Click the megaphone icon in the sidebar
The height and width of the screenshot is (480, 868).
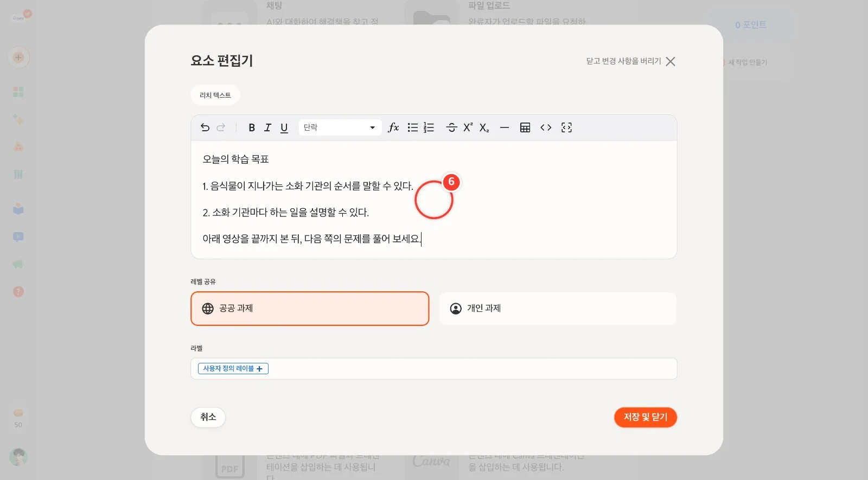pos(18,264)
